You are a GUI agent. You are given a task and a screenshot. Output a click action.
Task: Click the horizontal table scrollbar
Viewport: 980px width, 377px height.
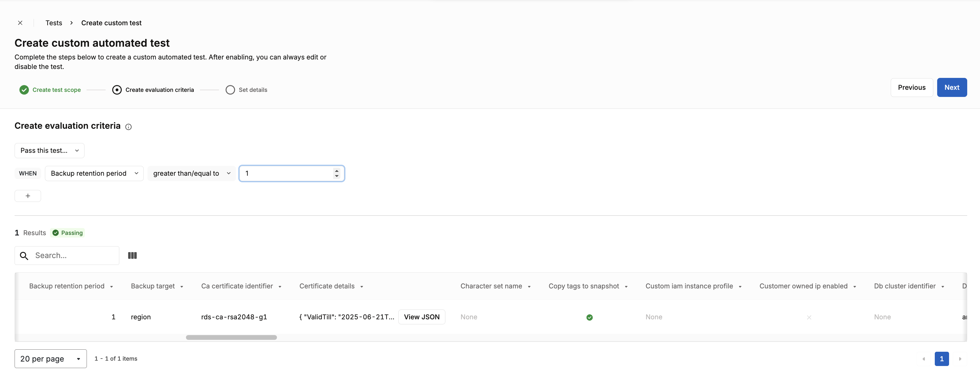click(x=231, y=337)
